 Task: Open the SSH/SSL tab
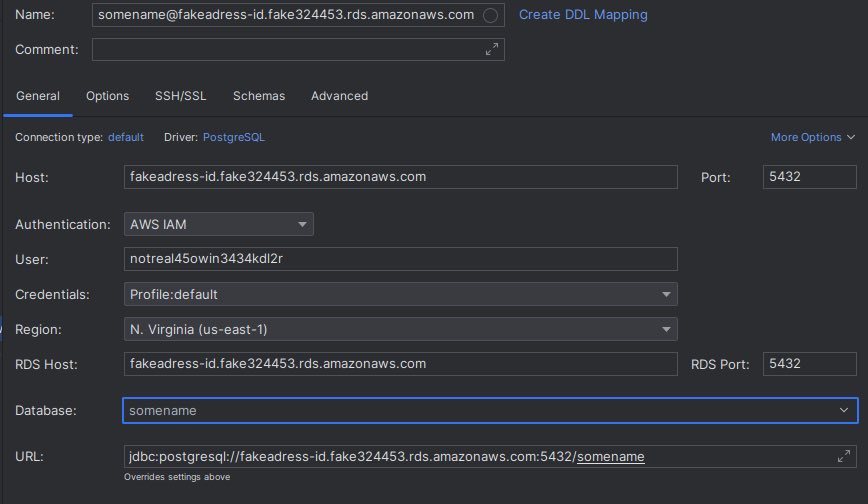tap(180, 96)
